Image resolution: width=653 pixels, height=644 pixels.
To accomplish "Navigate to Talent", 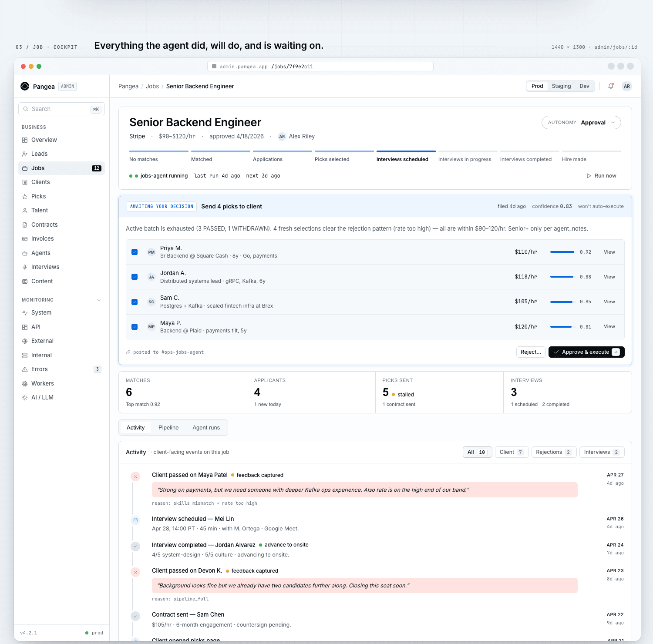I will pos(61,210).
